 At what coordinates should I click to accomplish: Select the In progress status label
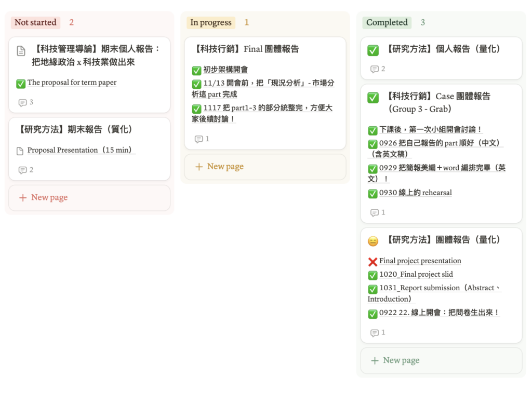211,22
